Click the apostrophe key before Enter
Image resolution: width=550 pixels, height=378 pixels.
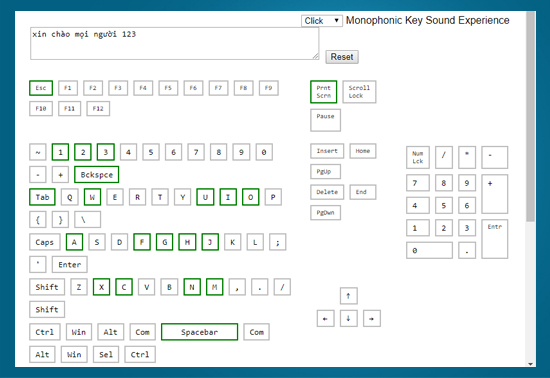[x=38, y=264]
